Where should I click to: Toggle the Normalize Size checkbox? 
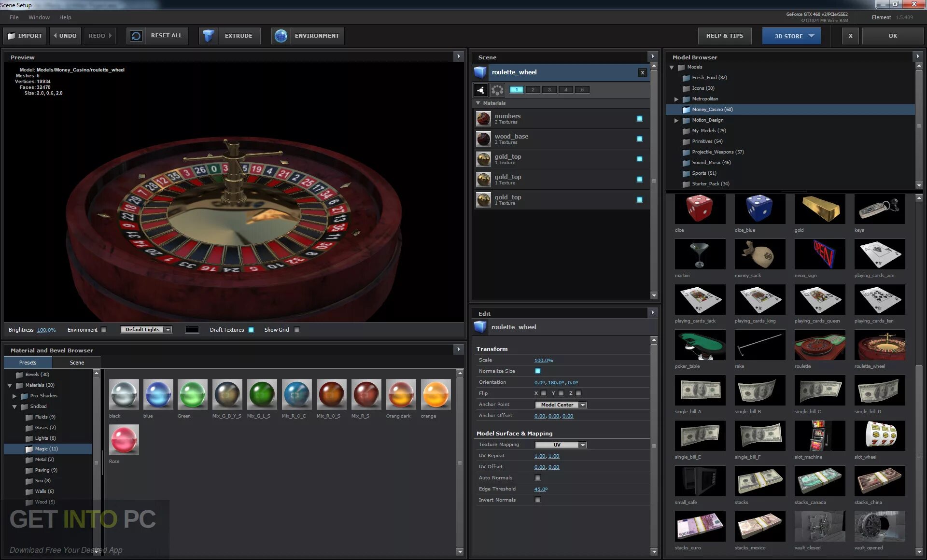pyautogui.click(x=538, y=371)
